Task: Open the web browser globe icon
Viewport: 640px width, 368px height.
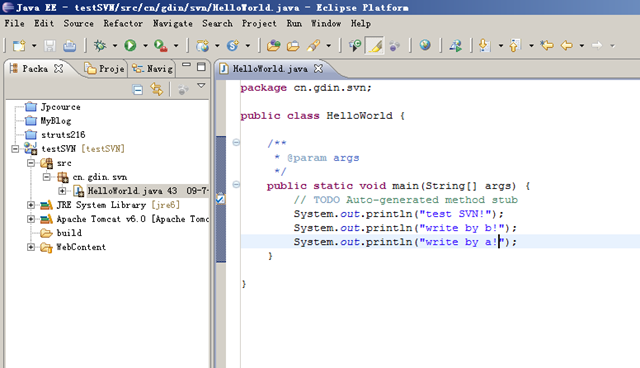Action: pyautogui.click(x=425, y=45)
